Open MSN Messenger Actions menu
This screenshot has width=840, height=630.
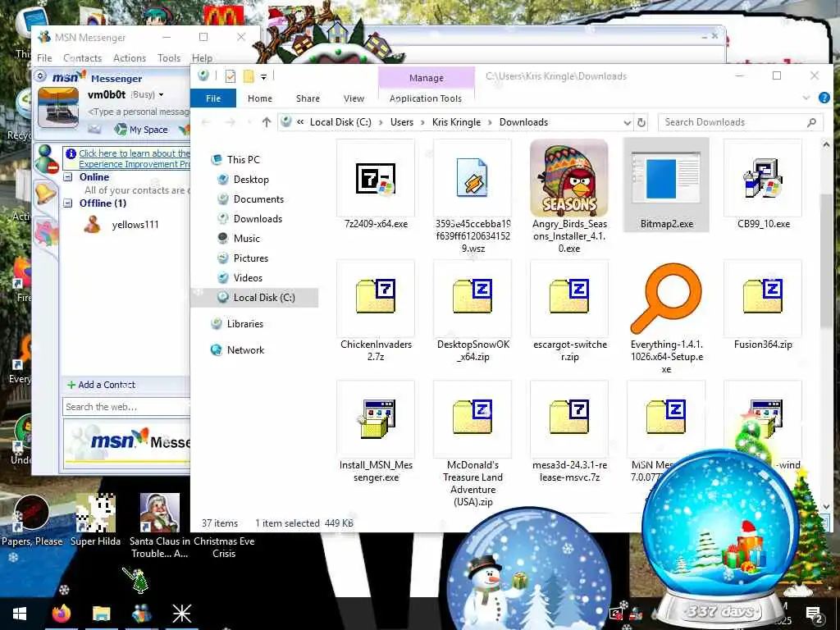point(129,58)
